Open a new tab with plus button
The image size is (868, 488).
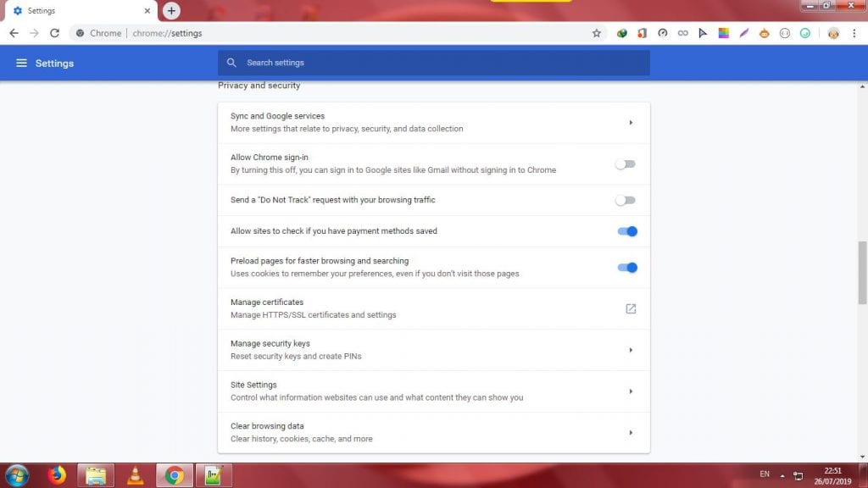click(171, 11)
